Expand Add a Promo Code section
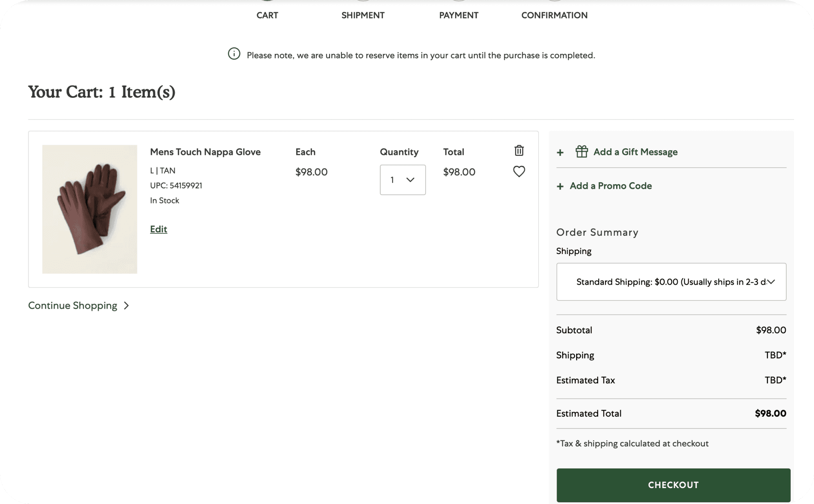The width and height of the screenshot is (814, 504). [x=610, y=186]
